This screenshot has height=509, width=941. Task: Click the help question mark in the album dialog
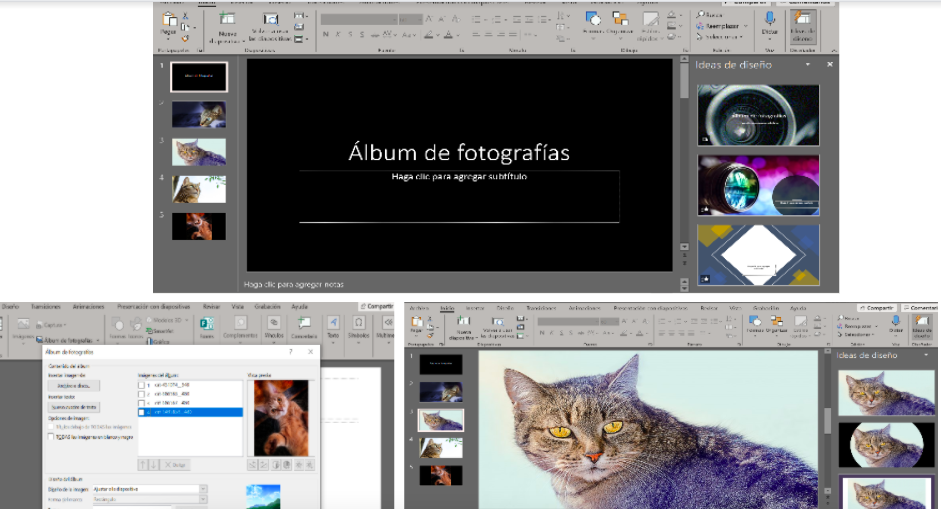click(x=291, y=352)
